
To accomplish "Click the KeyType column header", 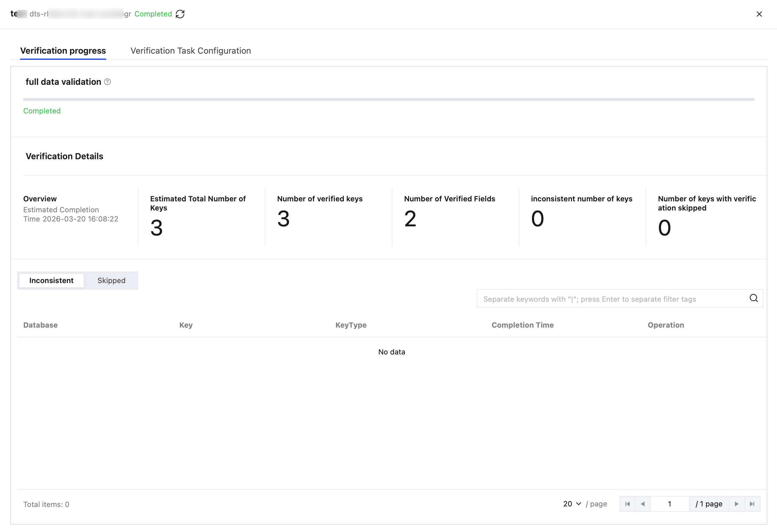I will 351,325.
